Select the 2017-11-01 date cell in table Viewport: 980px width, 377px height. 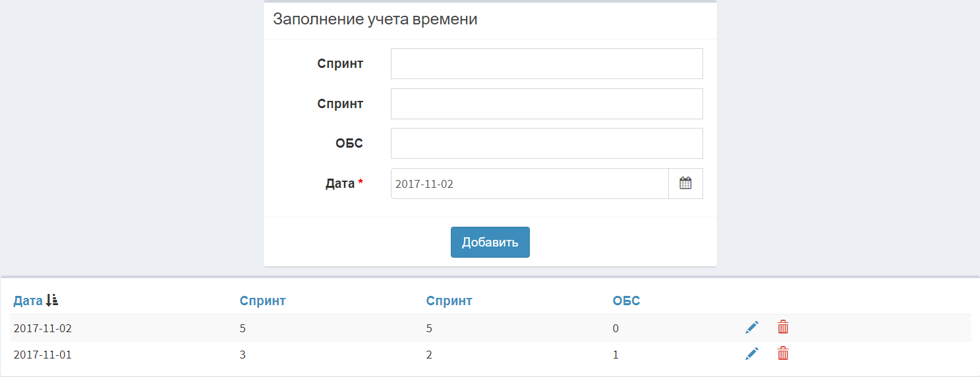(x=42, y=355)
